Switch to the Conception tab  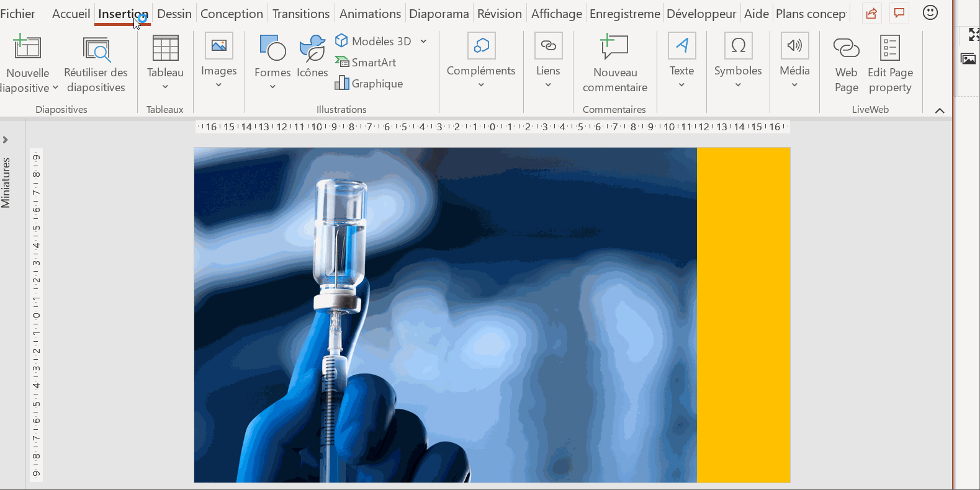[x=232, y=14]
